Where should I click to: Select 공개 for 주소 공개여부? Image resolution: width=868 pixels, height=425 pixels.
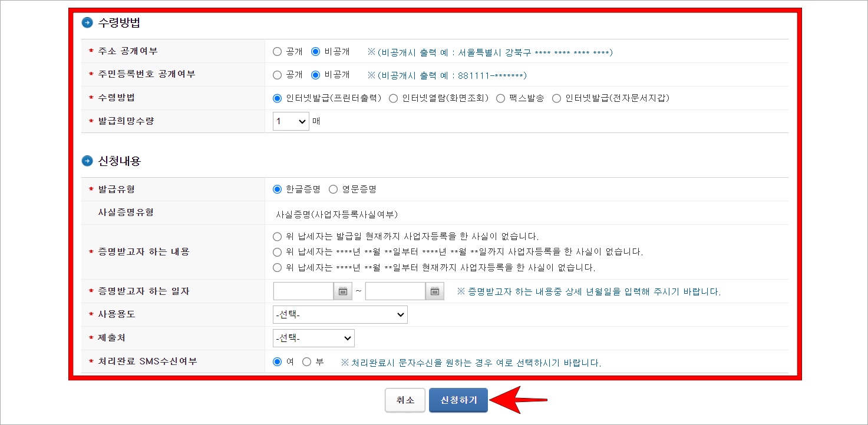pos(278,52)
